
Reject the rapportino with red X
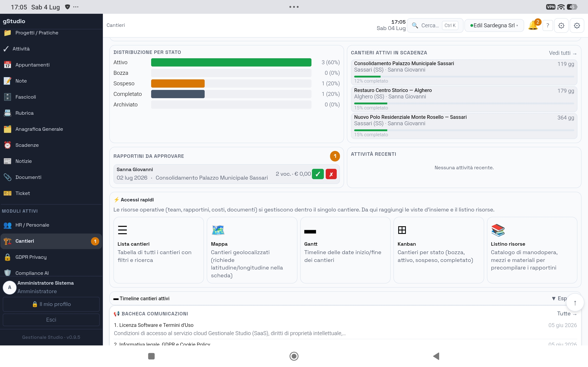coord(331,174)
